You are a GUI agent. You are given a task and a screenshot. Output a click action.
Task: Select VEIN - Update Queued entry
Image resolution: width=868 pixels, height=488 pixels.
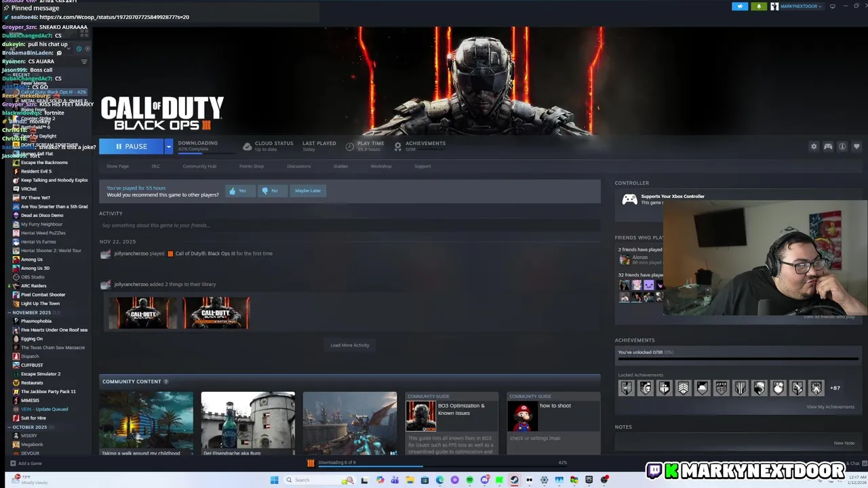[x=44, y=409]
